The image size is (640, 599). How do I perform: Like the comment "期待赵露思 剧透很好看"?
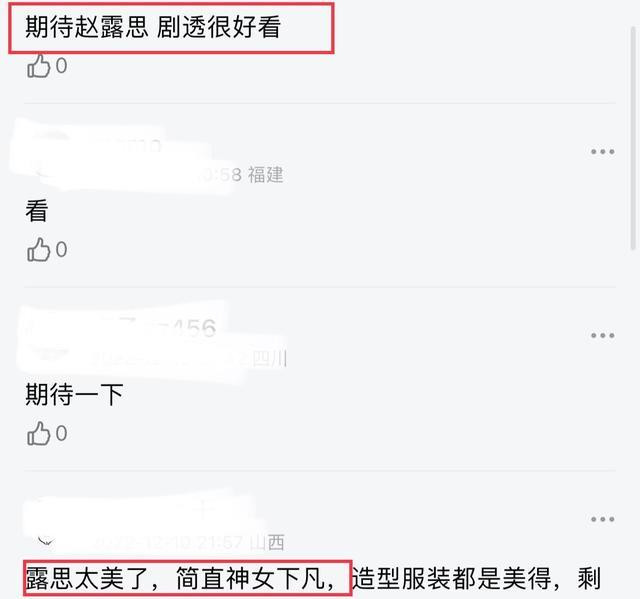pos(38,66)
